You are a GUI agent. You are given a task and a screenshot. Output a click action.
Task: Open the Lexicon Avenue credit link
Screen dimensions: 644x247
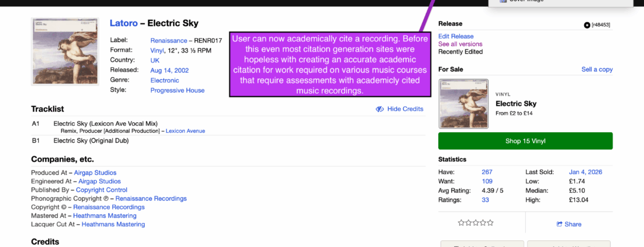pyautogui.click(x=185, y=131)
